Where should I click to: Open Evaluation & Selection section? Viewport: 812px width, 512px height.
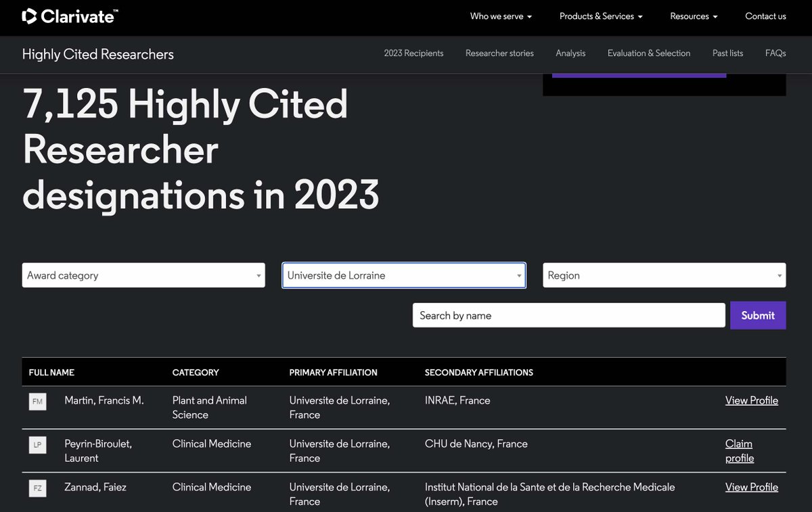(x=649, y=53)
